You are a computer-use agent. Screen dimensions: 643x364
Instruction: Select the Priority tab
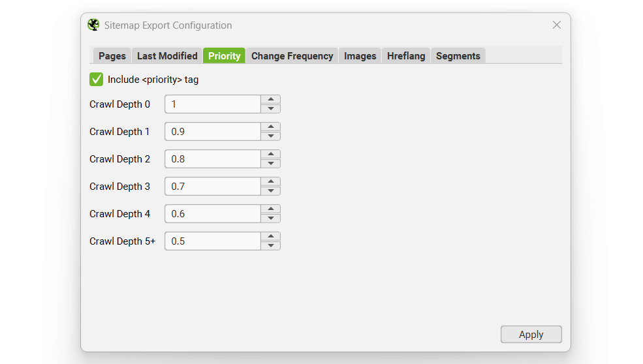click(224, 55)
